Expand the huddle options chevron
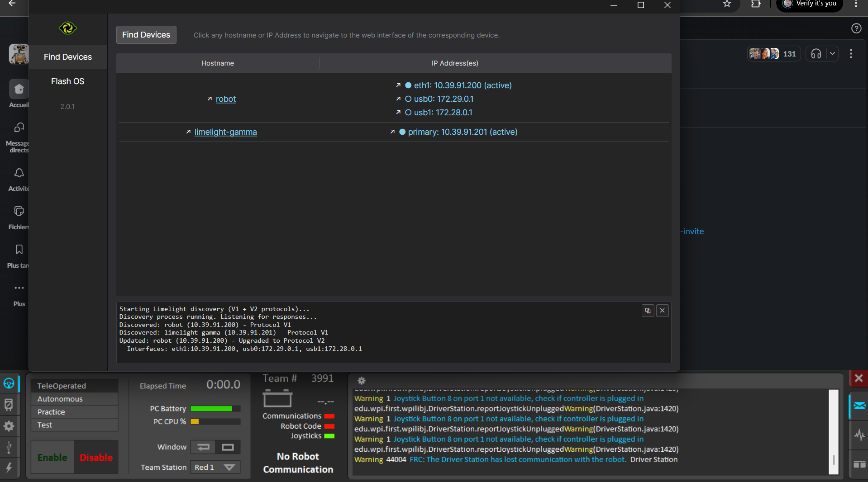The image size is (868, 482). (x=832, y=54)
